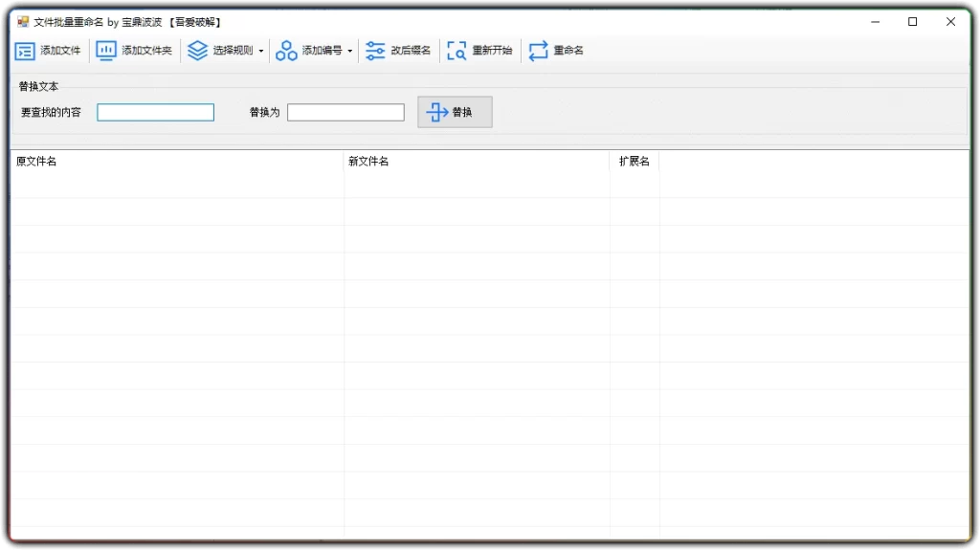Viewport: 980px width, 550px height.
Task: Focus the 替换为 replacement input
Action: 345,113
